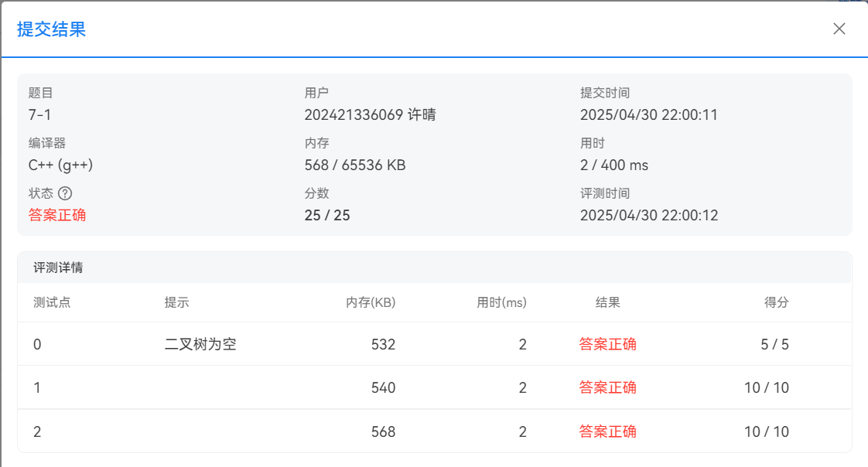The width and height of the screenshot is (868, 467).
Task: Click the 二叉树为空 hint text
Action: pyautogui.click(x=200, y=344)
